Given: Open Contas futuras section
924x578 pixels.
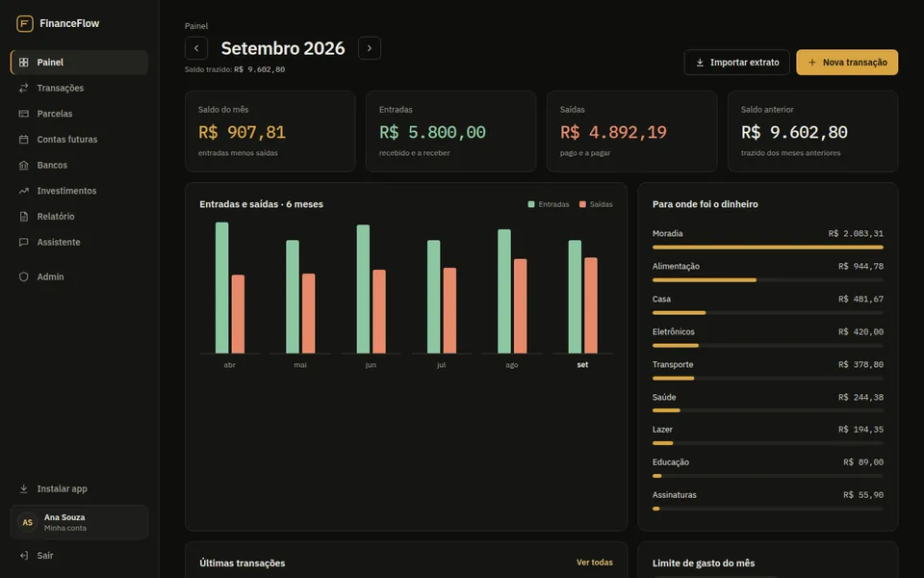Looking at the screenshot, I should click(x=79, y=139).
